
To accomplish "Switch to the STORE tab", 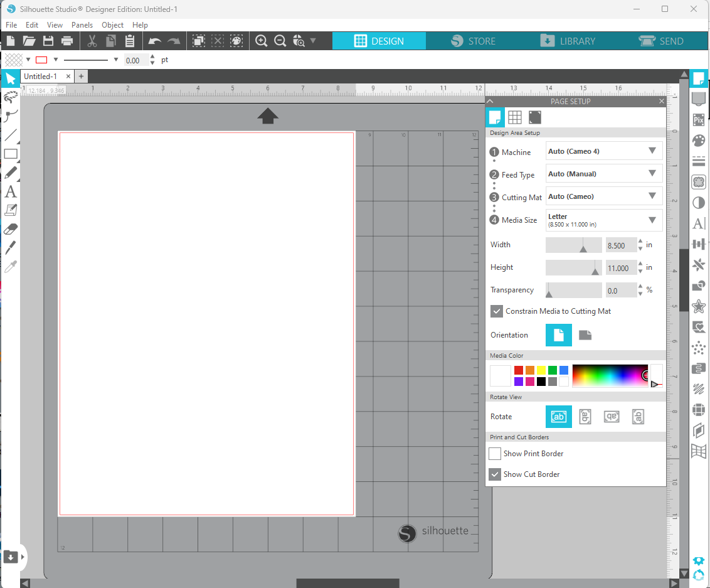I will click(x=474, y=40).
